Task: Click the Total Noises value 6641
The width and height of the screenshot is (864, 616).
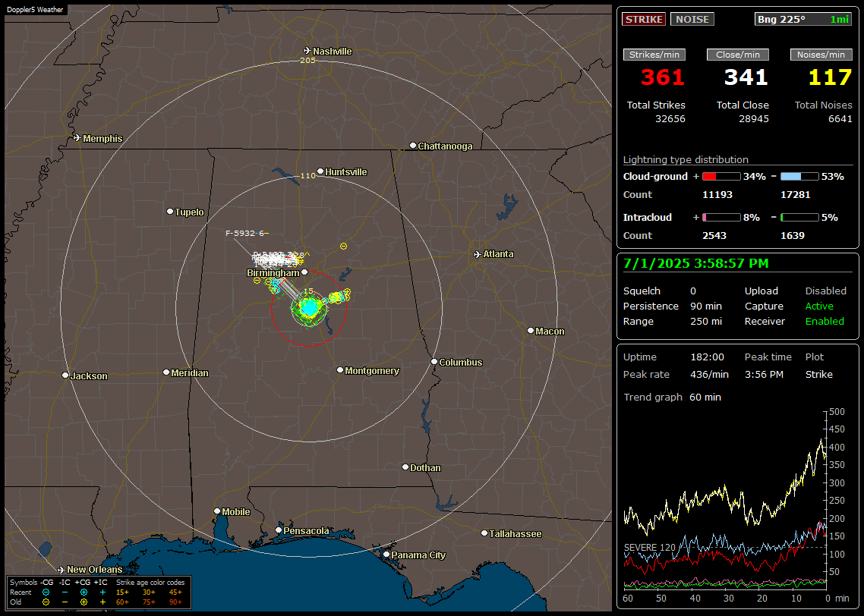Action: click(x=840, y=119)
